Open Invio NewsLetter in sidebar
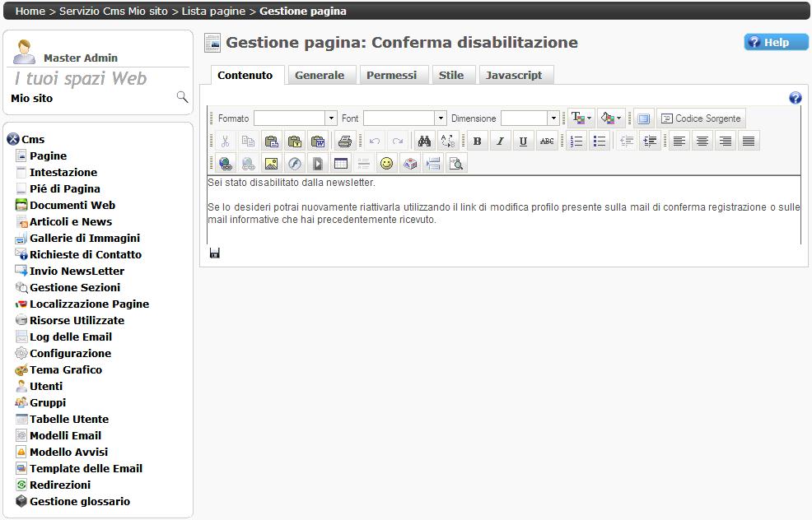 tap(77, 271)
